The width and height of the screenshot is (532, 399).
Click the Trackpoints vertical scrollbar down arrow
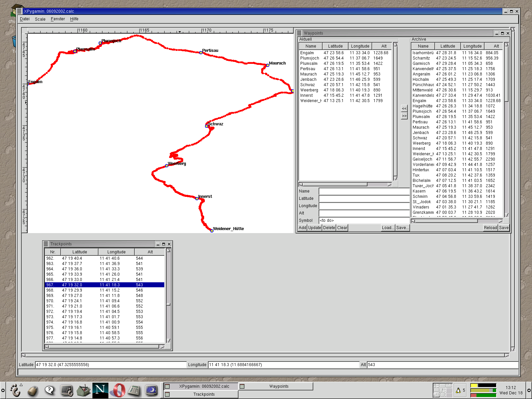[x=169, y=340]
